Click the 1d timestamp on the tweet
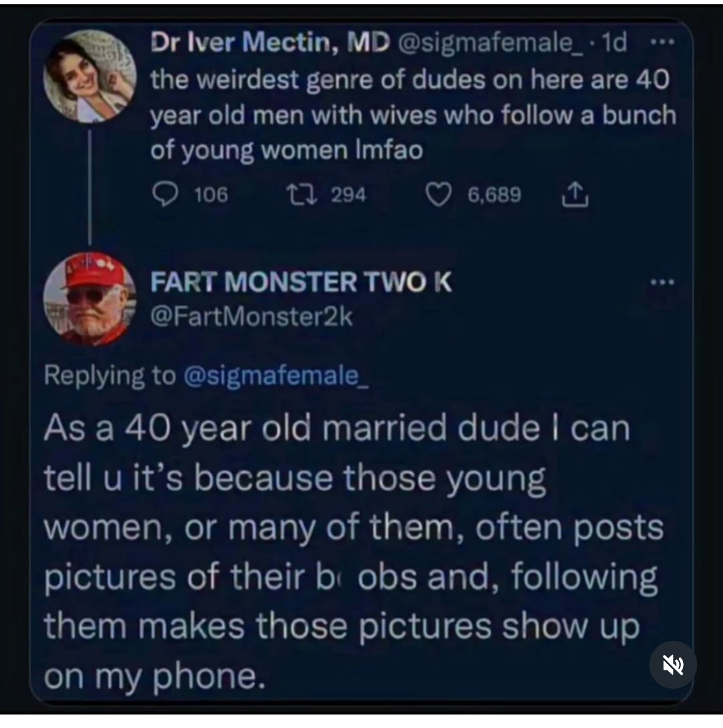Image resolution: width=723 pixels, height=728 pixels. (x=614, y=42)
